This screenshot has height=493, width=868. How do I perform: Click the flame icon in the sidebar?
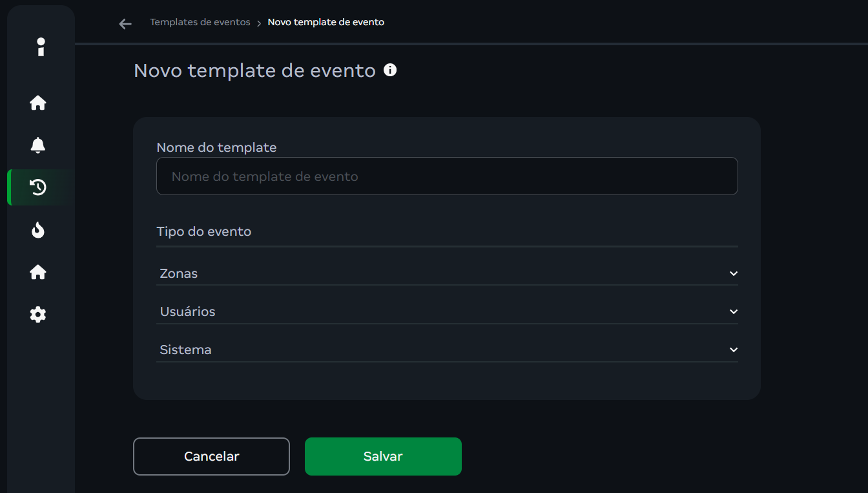point(38,230)
